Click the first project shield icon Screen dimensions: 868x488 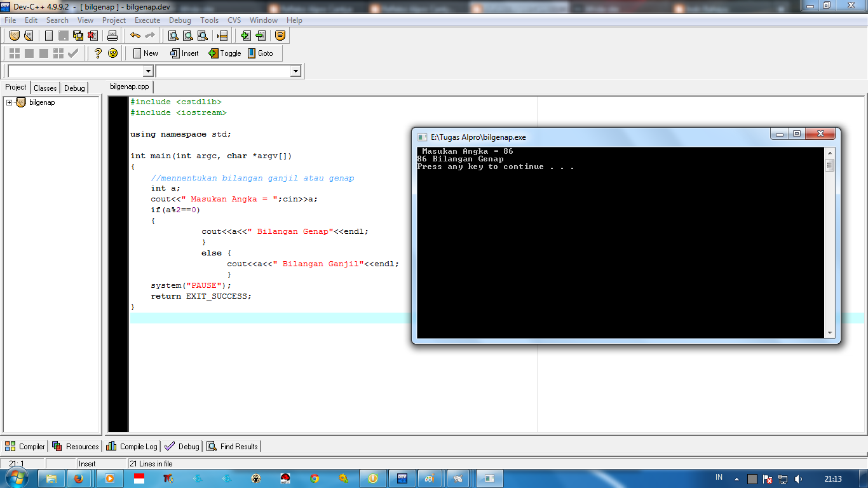tap(14, 36)
